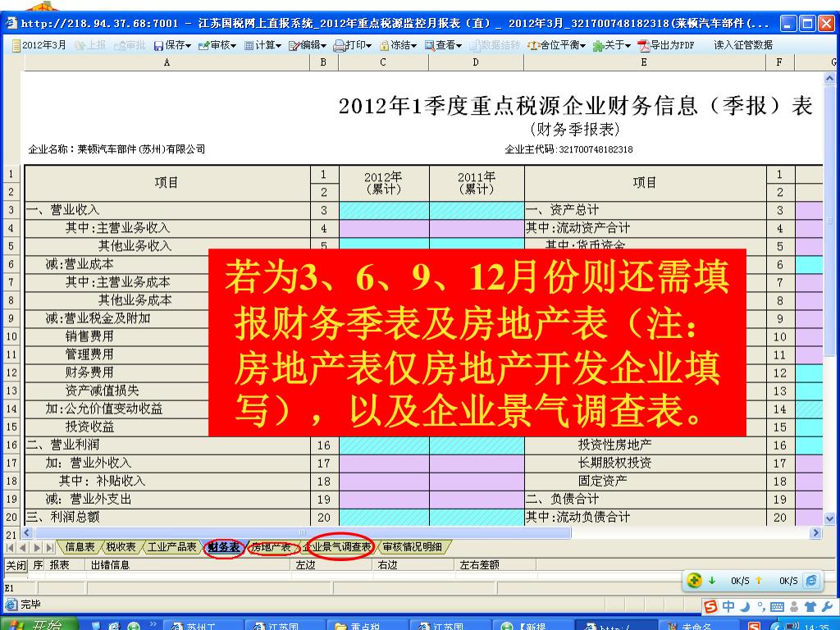The height and width of the screenshot is (630, 840).
Task: Click the 读入征管数据 button
Action: (743, 45)
